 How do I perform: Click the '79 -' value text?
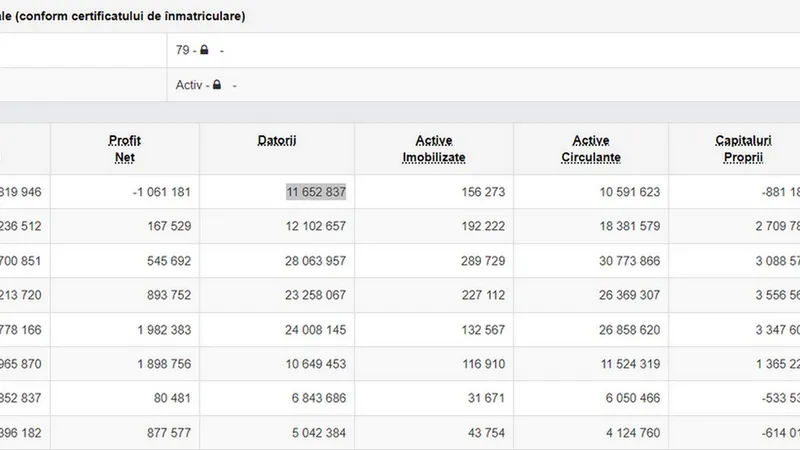click(x=186, y=50)
